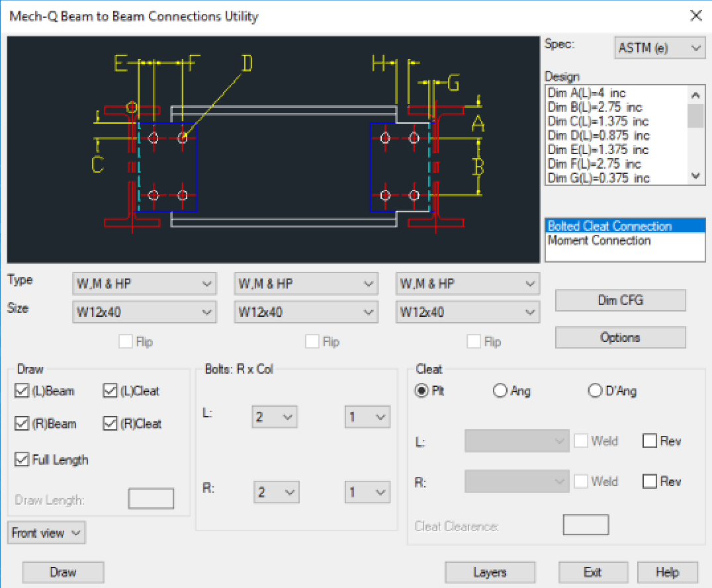
Task: Select the Ang cleat radio button
Action: (x=500, y=391)
